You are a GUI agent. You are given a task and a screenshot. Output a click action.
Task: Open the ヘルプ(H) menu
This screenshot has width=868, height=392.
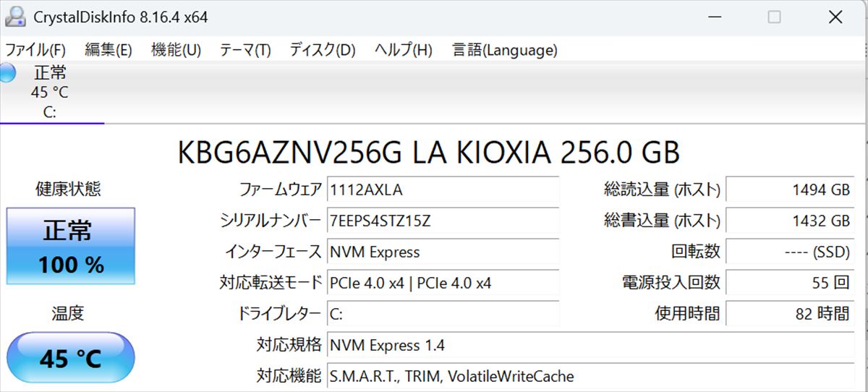(404, 50)
